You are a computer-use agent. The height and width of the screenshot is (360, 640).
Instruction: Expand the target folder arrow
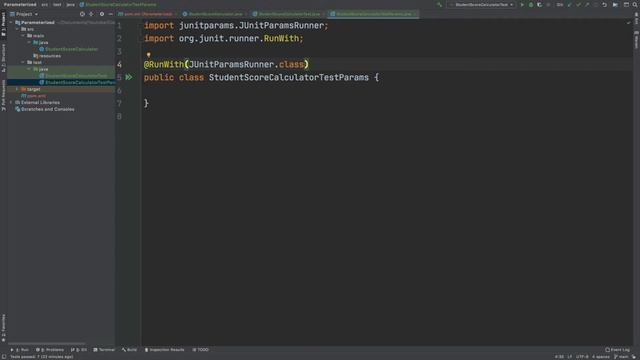click(x=17, y=89)
